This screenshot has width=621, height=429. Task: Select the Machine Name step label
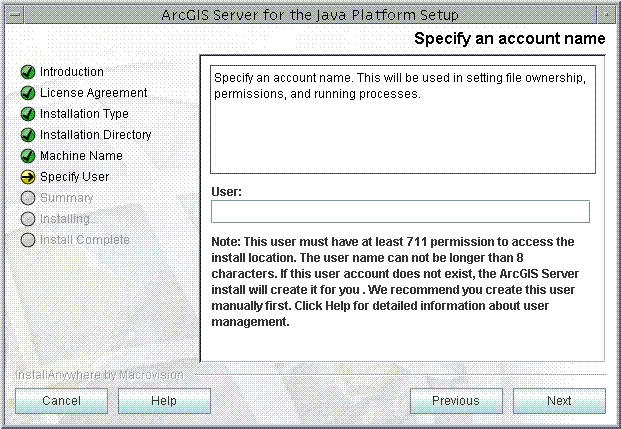81,156
